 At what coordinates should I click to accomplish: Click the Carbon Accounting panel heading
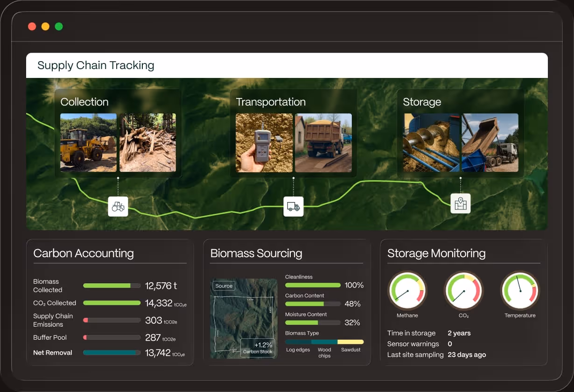(84, 253)
